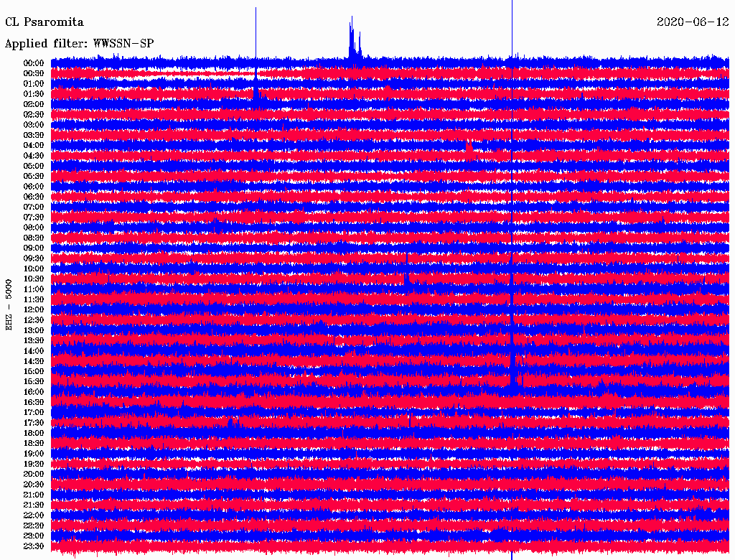Image resolution: width=735 pixels, height=560 pixels.
Task: Click the 21:30 time label
Action: (34, 505)
